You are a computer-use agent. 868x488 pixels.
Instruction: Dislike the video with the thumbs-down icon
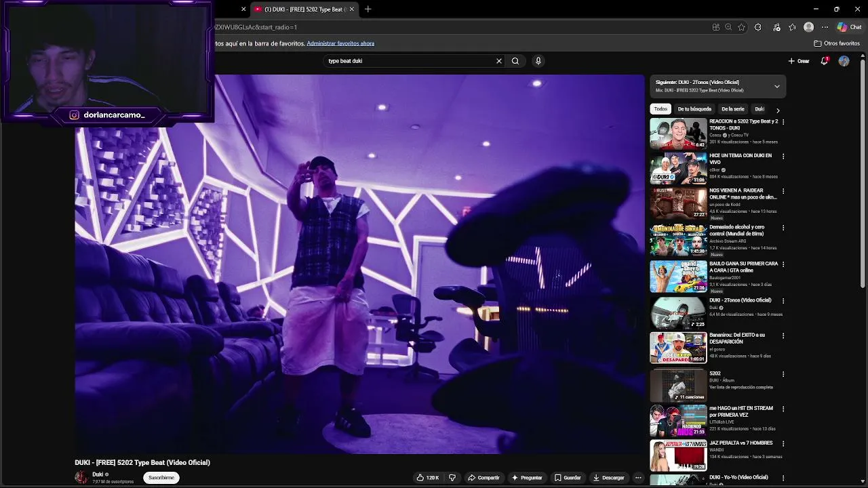[x=452, y=478]
